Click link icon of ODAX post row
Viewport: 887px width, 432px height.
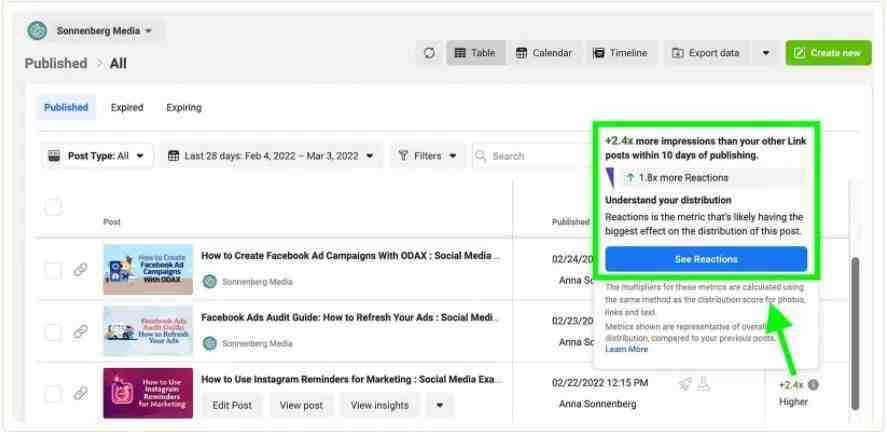point(80,270)
